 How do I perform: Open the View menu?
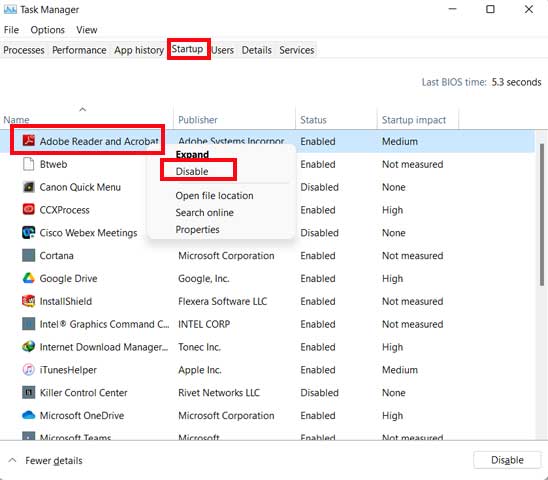click(x=87, y=30)
